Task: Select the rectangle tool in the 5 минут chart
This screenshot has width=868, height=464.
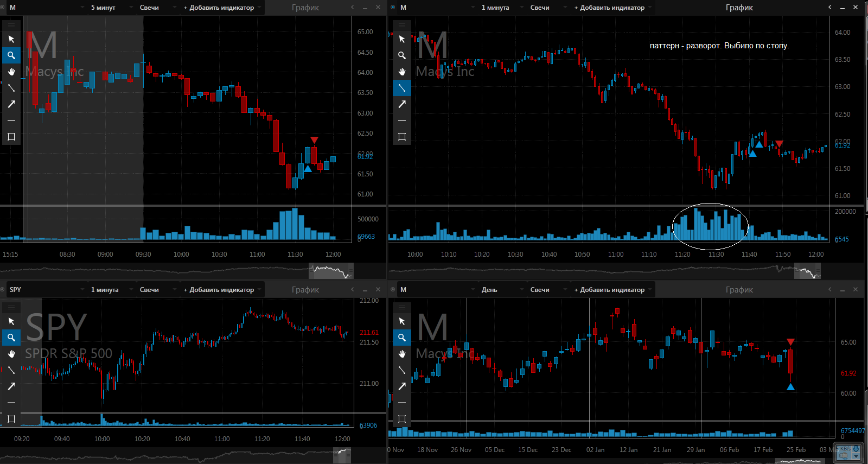Action: (11, 137)
